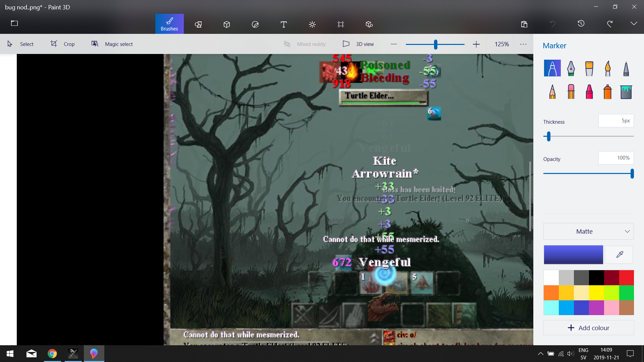Open the volume tray icon
The height and width of the screenshot is (362, 644).
(x=570, y=354)
